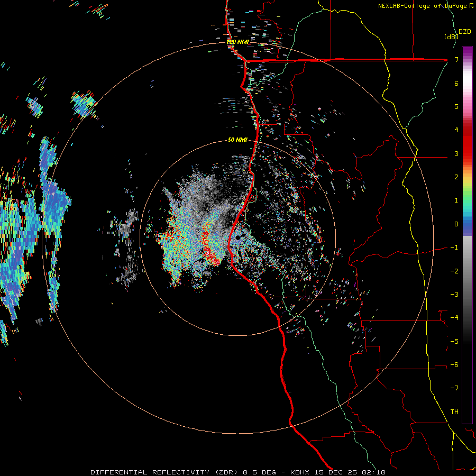Click the [dB] units label
Screen dimensions: 476x476
point(451,36)
